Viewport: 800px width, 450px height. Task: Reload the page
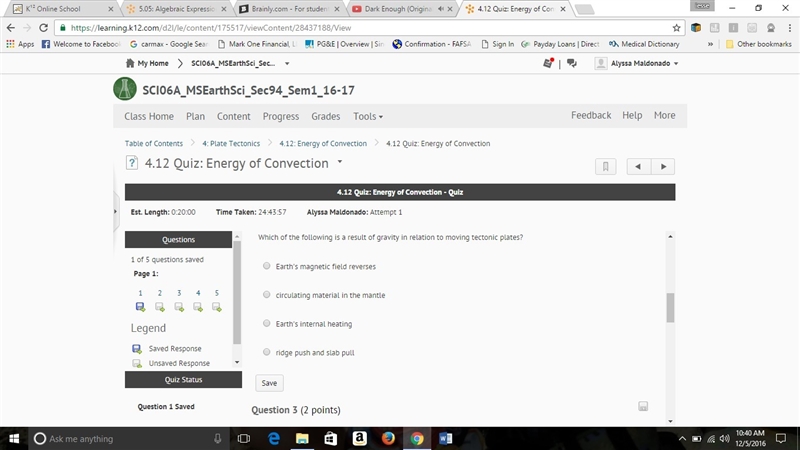point(43,28)
